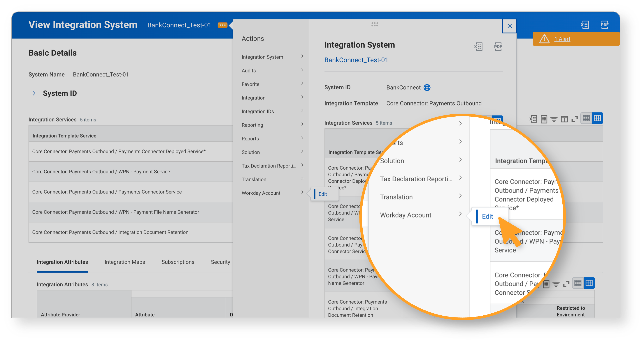Switch Integration Attributes table to list view
This screenshot has width=644, height=343.
pyautogui.click(x=578, y=283)
